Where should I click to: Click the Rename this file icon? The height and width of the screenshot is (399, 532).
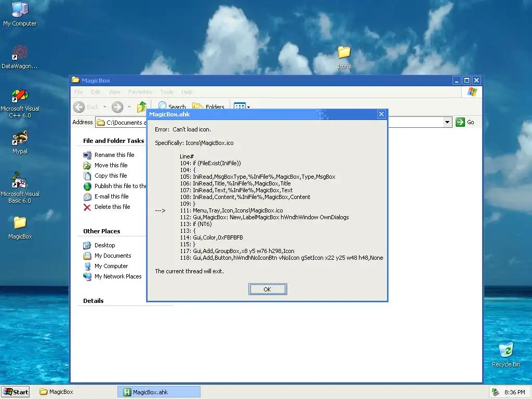point(87,155)
